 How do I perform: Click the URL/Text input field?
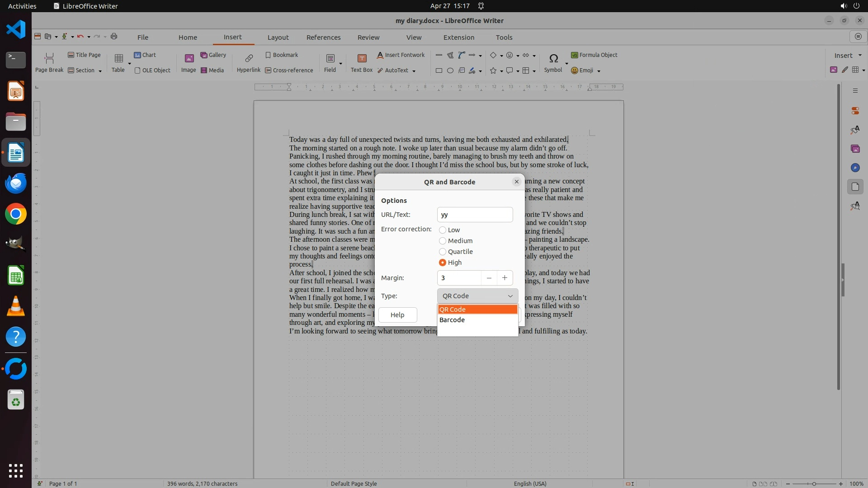475,215
